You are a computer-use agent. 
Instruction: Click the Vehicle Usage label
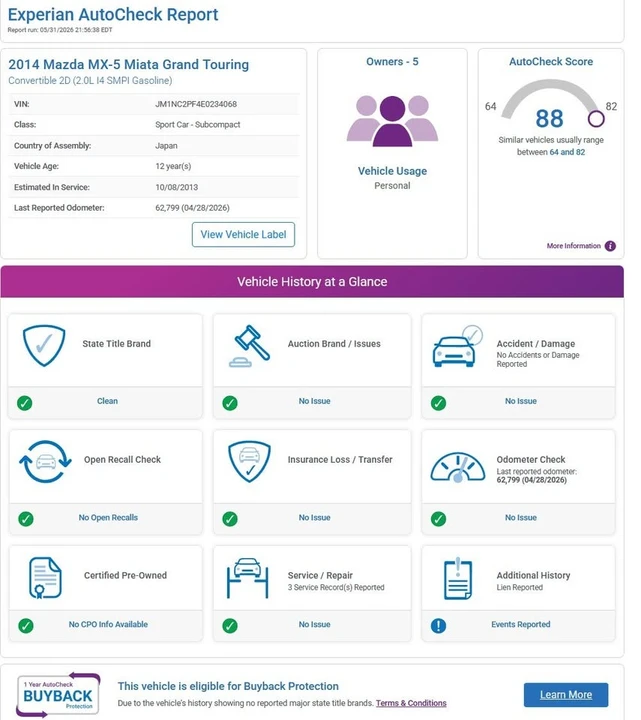pyautogui.click(x=392, y=171)
